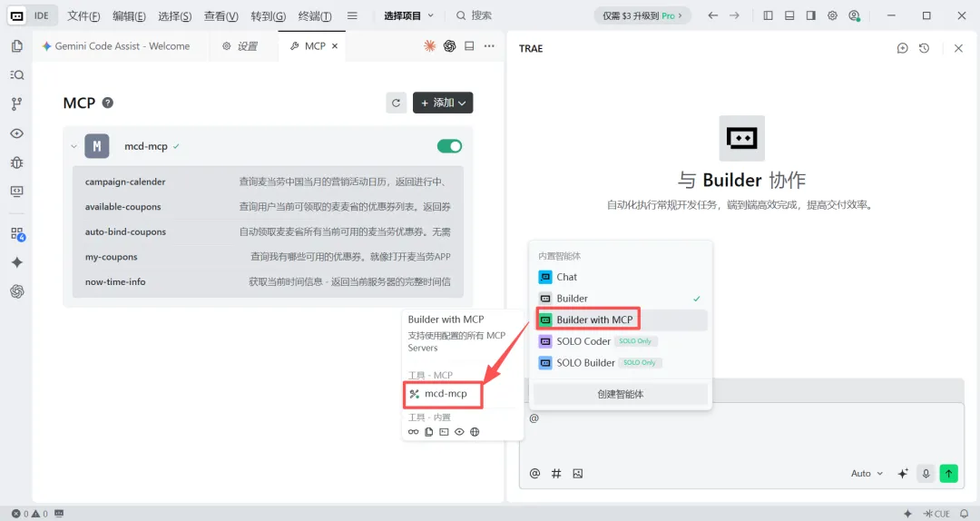Open chat history in TRAE panel

925,48
